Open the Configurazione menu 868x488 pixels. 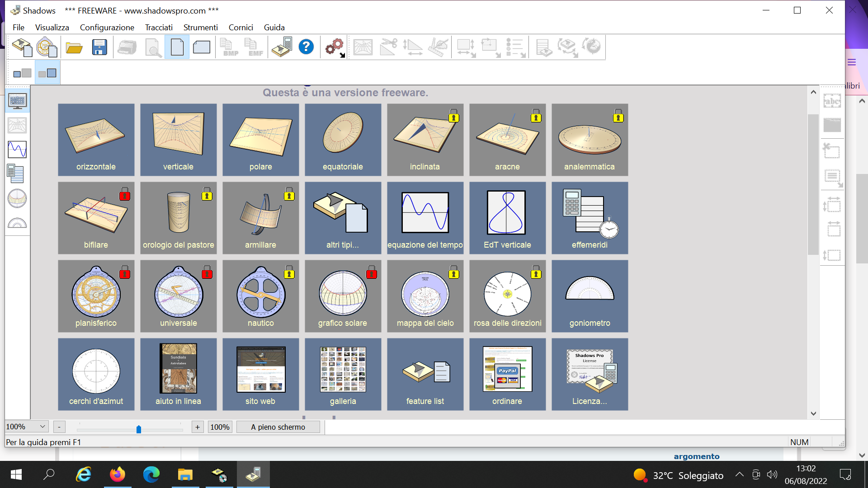click(107, 28)
